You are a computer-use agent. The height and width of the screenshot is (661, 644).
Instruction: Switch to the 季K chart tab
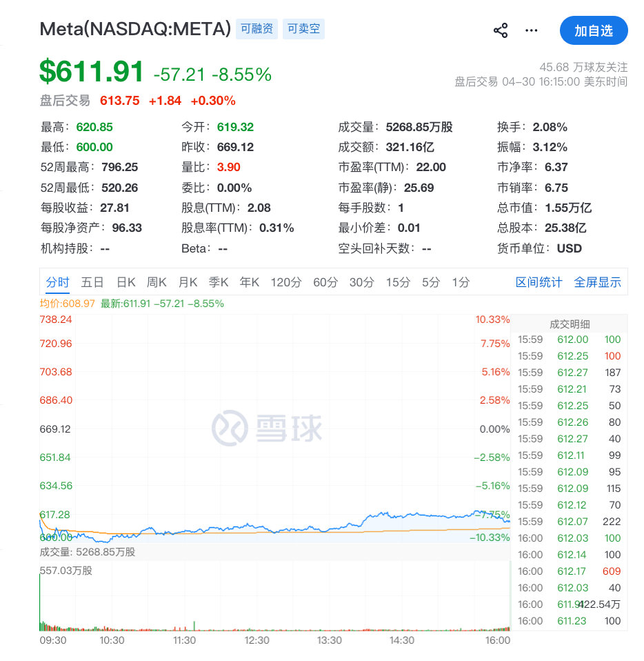pyautogui.click(x=219, y=282)
